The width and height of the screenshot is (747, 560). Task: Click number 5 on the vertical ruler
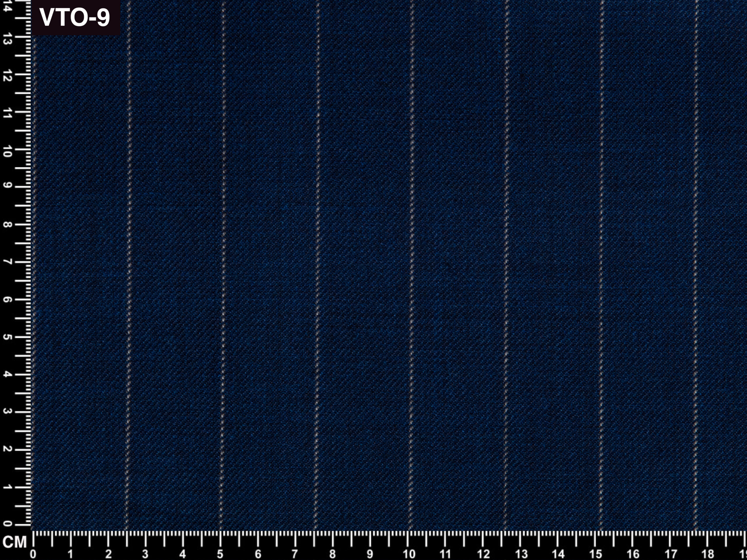point(7,337)
